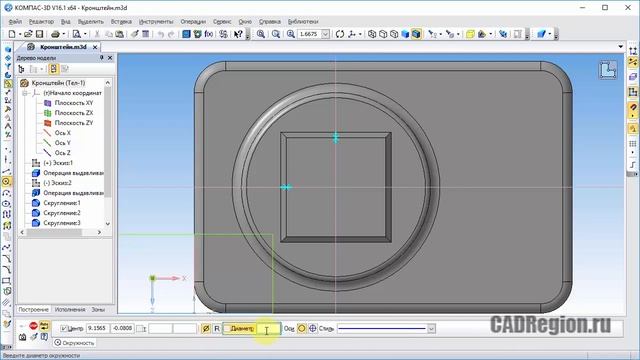Image resolution: width=640 pixels, height=360 pixels.
Task: Toggle the Центр checkbox
Action: click(x=63, y=329)
